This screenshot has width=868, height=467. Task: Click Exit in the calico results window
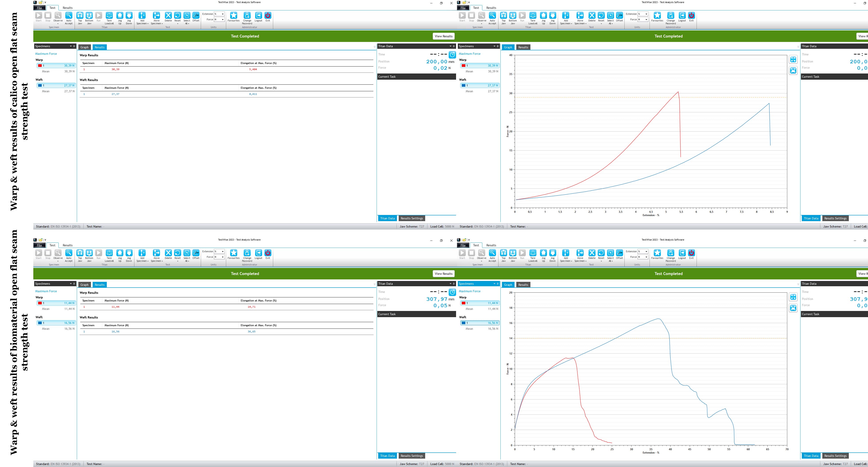coord(268,17)
